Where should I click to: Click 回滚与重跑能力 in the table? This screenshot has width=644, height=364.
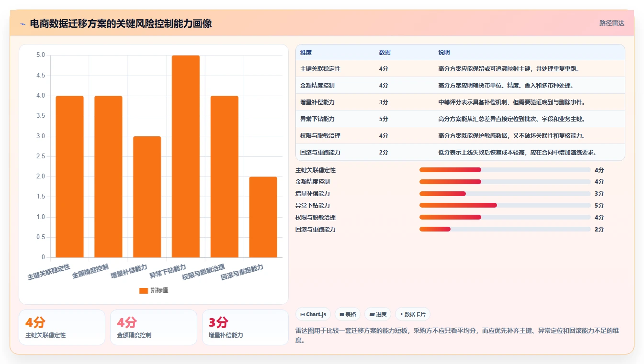(320, 153)
